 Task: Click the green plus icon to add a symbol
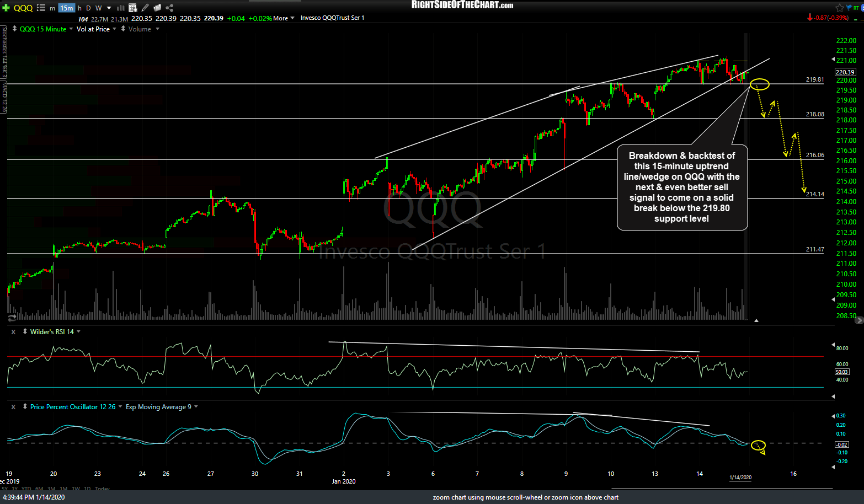[x=5, y=8]
